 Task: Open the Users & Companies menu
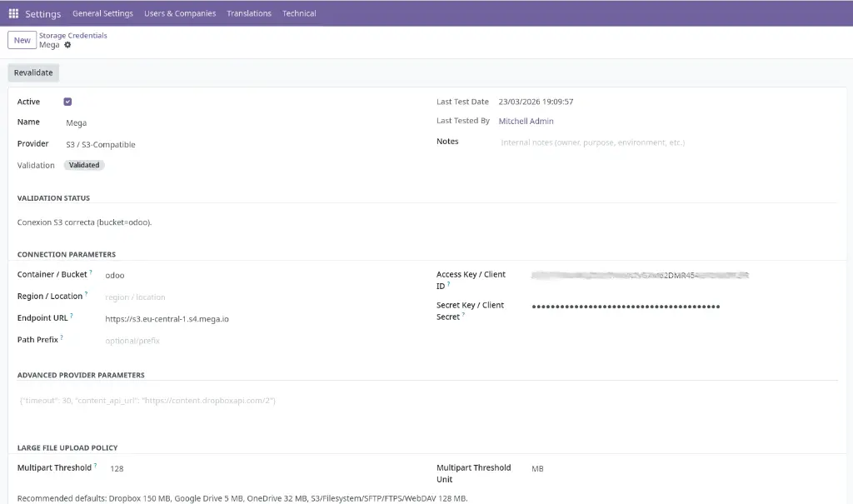(x=179, y=13)
